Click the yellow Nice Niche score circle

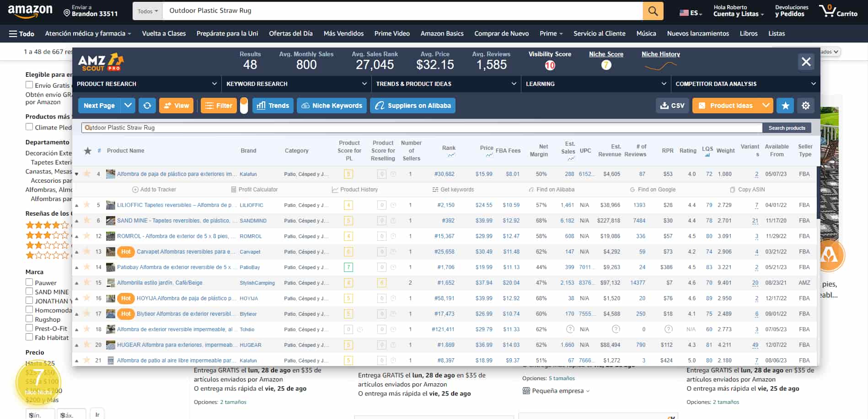coord(38,383)
